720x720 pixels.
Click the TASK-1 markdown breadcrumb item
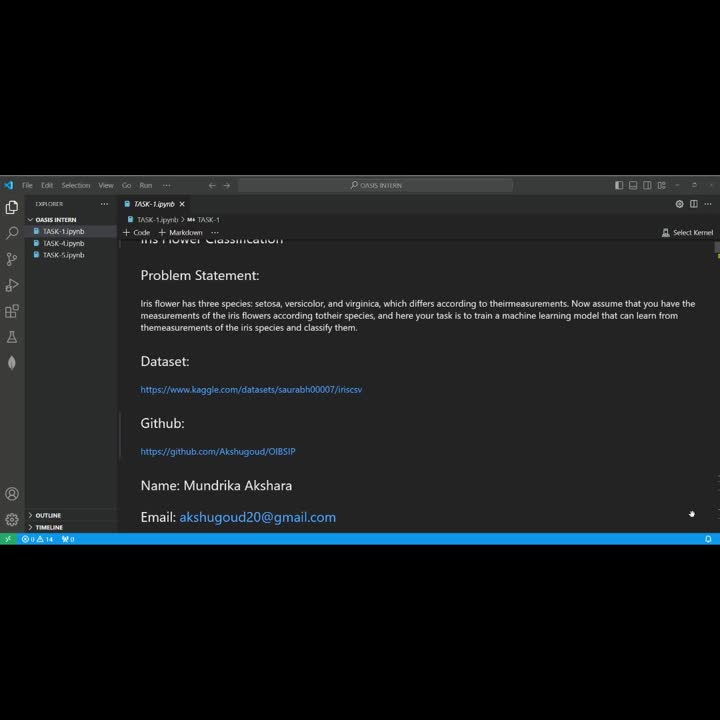(203, 219)
